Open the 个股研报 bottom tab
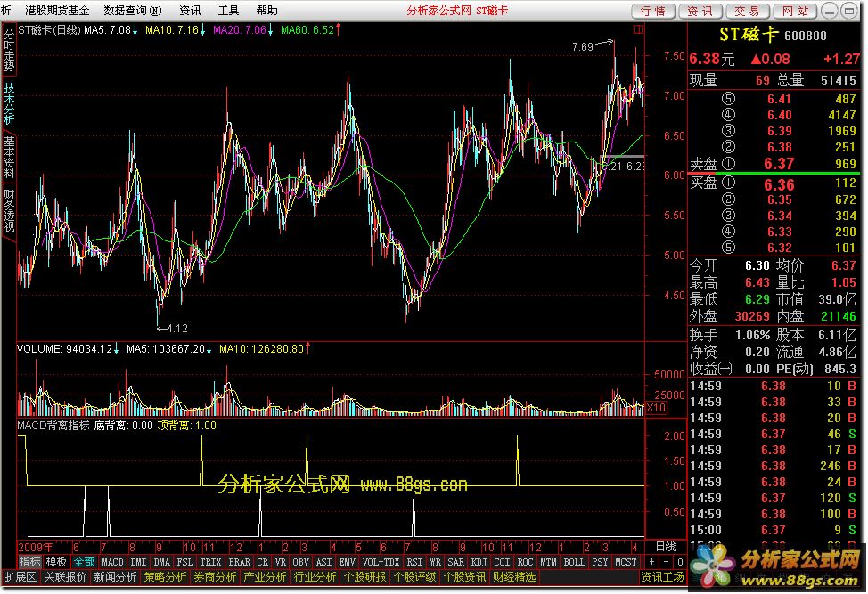Screen dimensions: 868x594 coord(364,577)
